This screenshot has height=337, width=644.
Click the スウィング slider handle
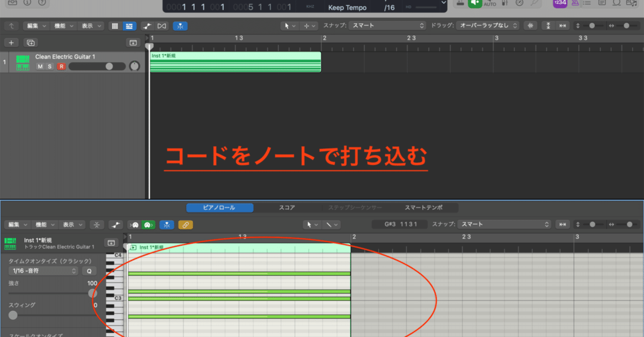[x=13, y=315]
